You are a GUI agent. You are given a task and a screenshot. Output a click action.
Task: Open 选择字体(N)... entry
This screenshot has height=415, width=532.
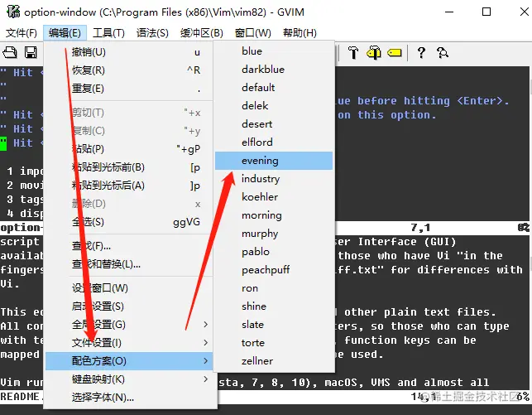129,398
